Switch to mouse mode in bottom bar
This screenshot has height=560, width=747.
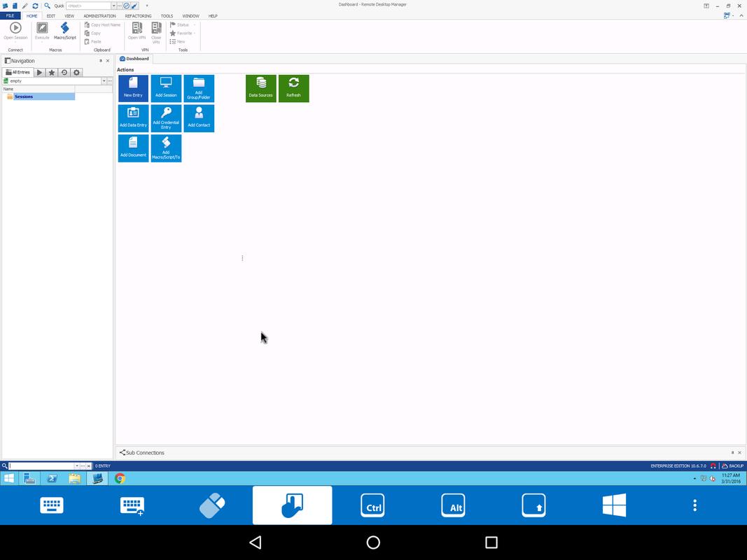pos(212,505)
